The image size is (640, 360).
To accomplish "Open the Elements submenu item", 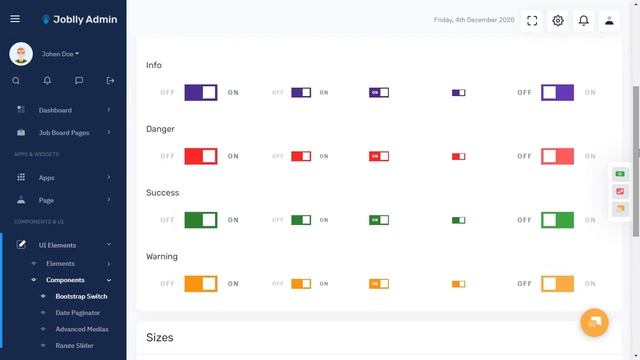I will [60, 264].
